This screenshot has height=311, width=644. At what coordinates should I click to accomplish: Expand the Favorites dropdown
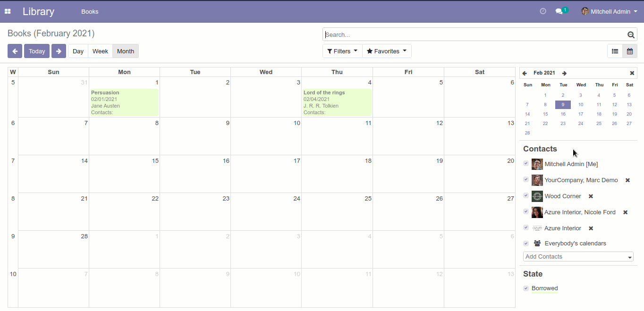(x=387, y=51)
